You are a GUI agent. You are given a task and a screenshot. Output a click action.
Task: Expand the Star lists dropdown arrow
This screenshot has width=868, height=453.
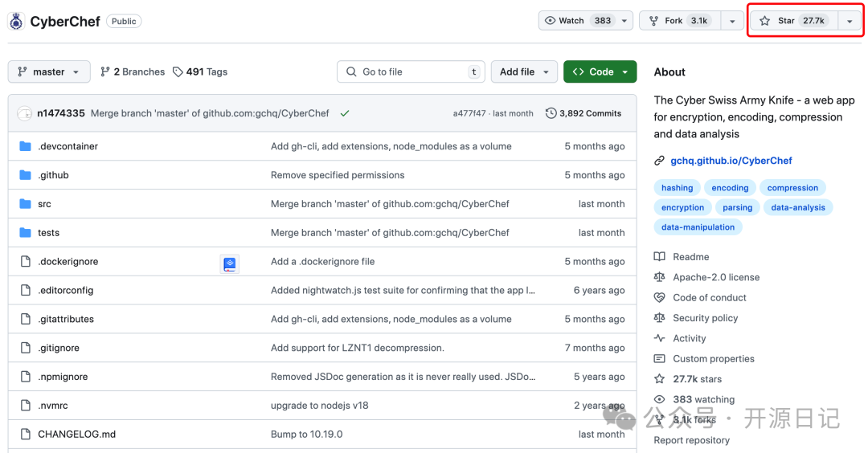(850, 21)
